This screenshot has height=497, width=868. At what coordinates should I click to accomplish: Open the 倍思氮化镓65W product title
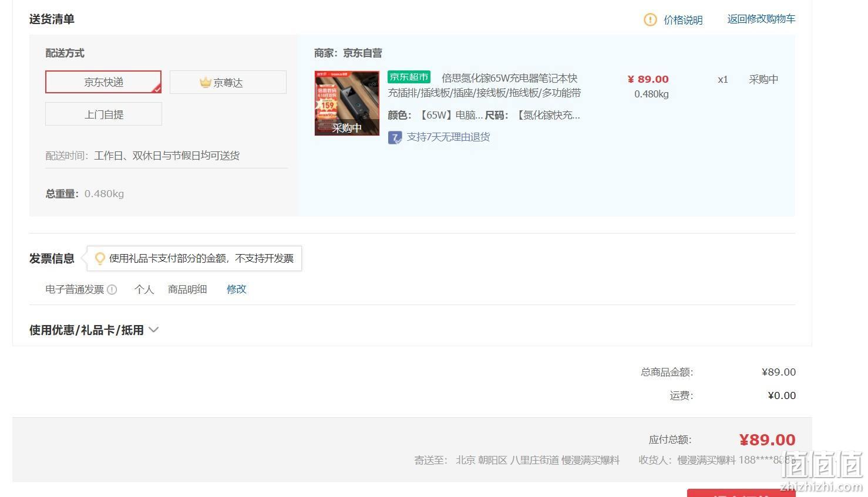click(x=485, y=85)
